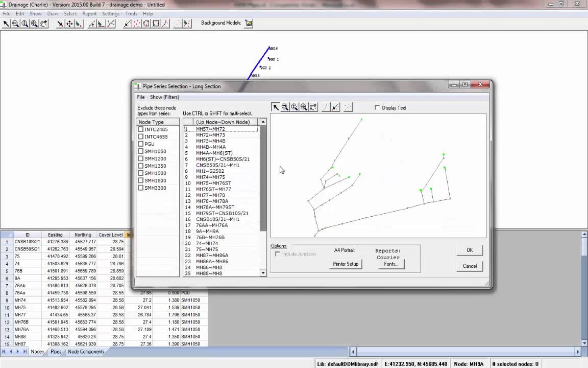The width and height of the screenshot is (588, 368).
Task: Click spreadsheet horizontal scrollbar left arrow
Action: click(353, 352)
